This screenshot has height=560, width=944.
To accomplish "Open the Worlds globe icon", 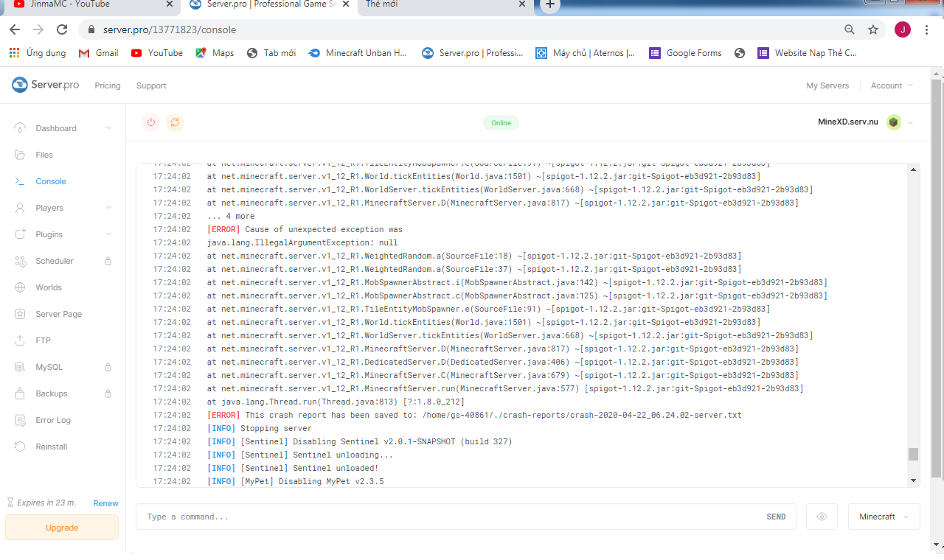I will 21,287.
